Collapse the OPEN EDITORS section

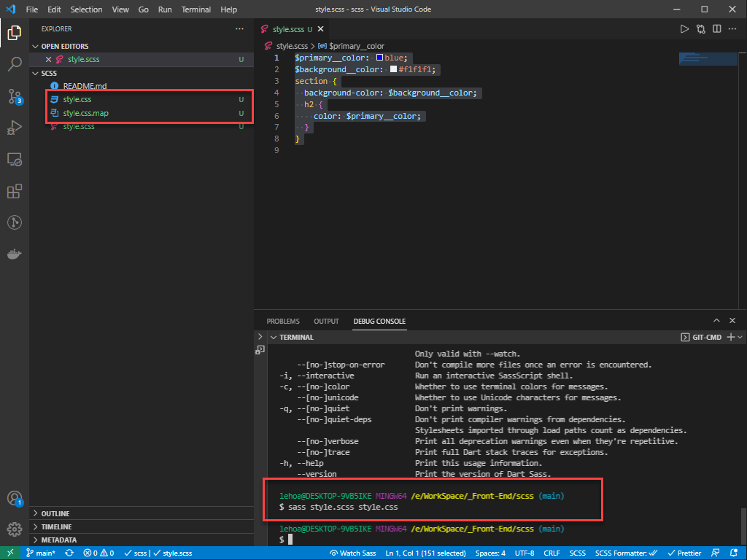pos(64,46)
